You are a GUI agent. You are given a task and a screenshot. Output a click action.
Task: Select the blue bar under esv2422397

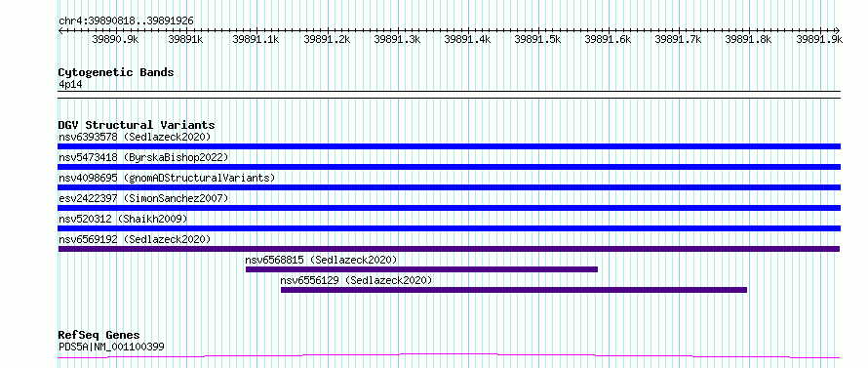pyautogui.click(x=449, y=208)
